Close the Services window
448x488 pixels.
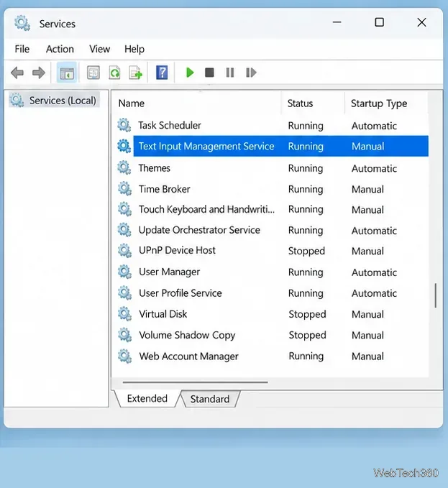(421, 22)
